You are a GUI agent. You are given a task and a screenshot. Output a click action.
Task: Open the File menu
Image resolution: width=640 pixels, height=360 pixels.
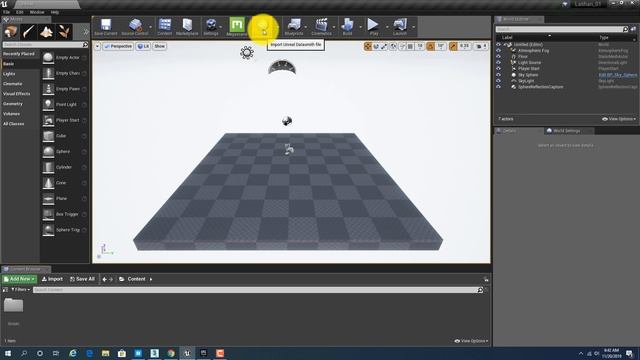7,12
